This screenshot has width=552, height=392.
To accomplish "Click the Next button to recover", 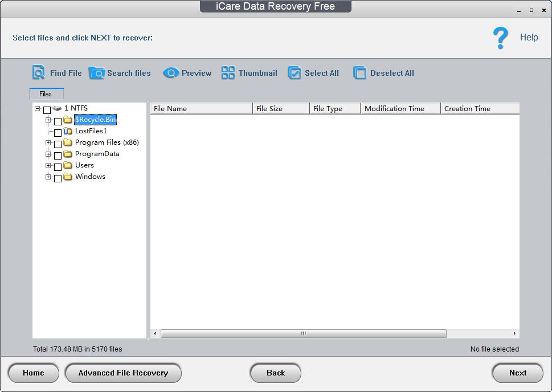I will (517, 373).
